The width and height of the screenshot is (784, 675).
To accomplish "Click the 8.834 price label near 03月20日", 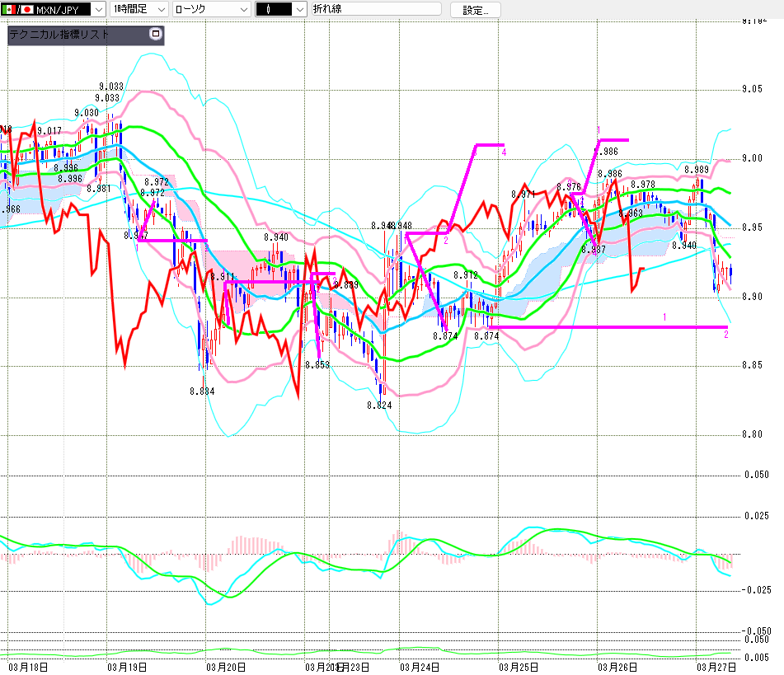I will click(201, 391).
